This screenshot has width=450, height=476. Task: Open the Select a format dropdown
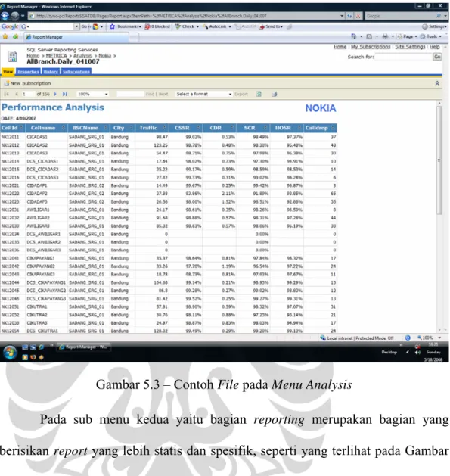[204, 94]
